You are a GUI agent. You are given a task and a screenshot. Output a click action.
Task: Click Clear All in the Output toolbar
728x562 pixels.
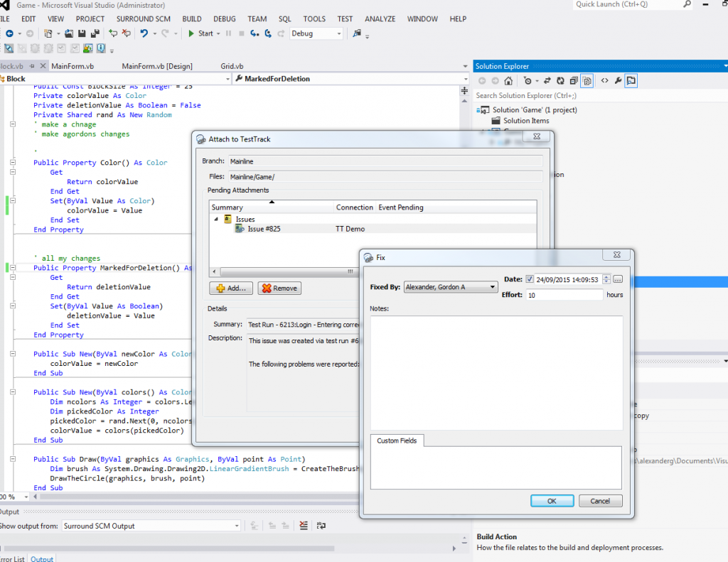(304, 525)
